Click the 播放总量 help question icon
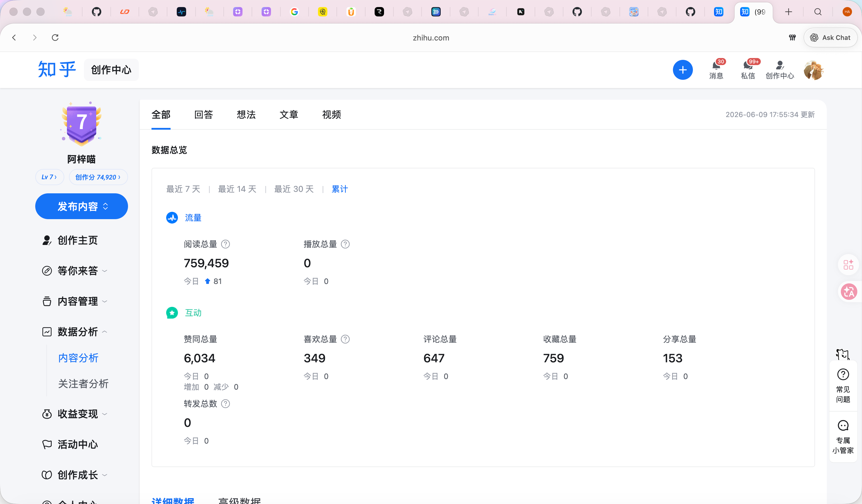This screenshot has width=862, height=504. [x=345, y=244]
